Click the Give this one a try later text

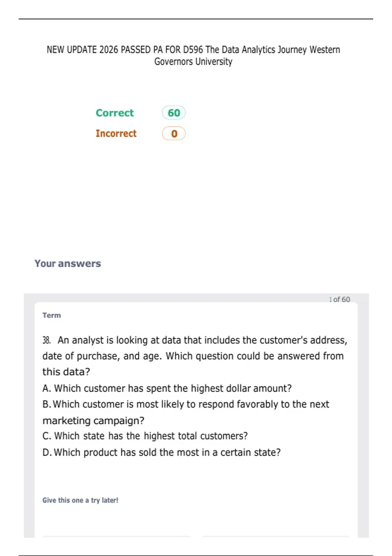(x=80, y=500)
